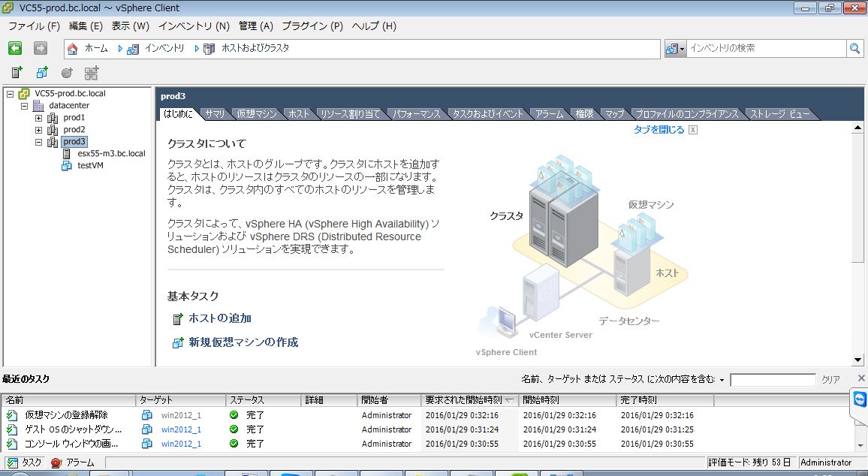
Task: Switch to the ホスト tab
Action: coord(299,114)
